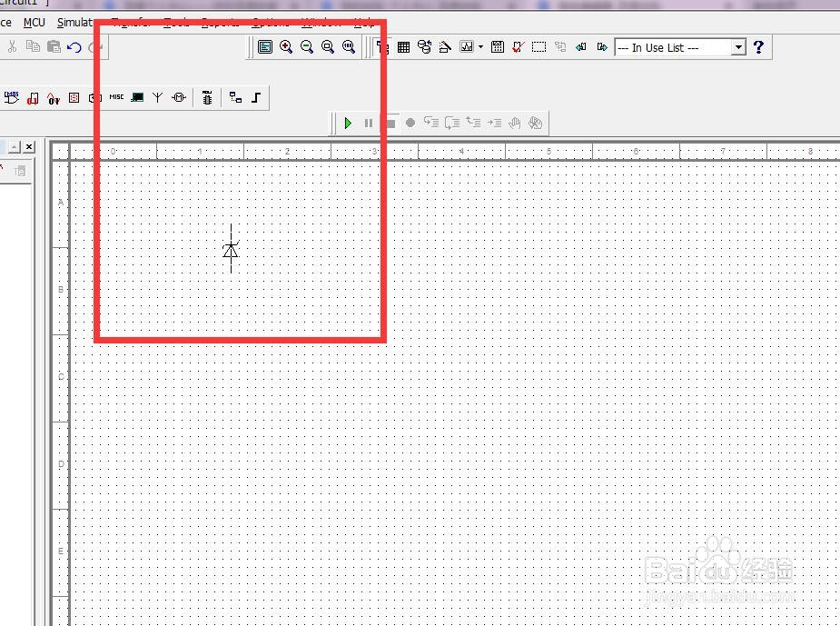
Task: Pause the simulation
Action: tap(369, 124)
